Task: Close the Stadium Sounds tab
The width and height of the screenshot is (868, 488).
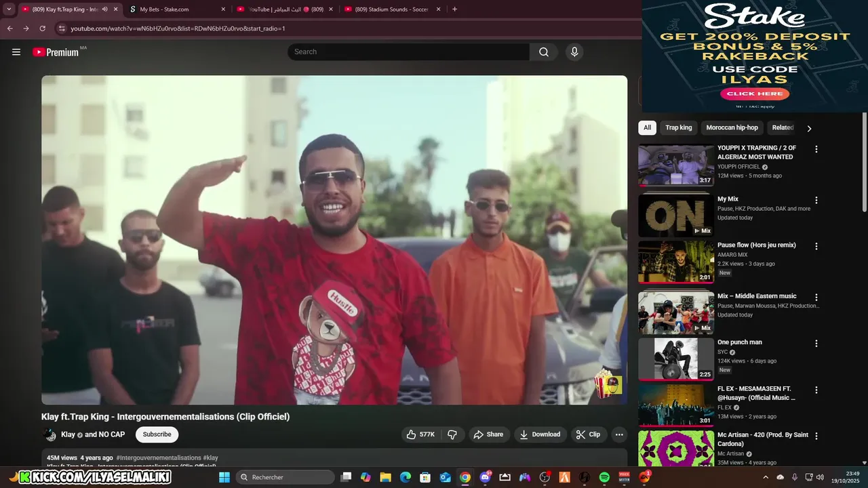Action: point(439,9)
